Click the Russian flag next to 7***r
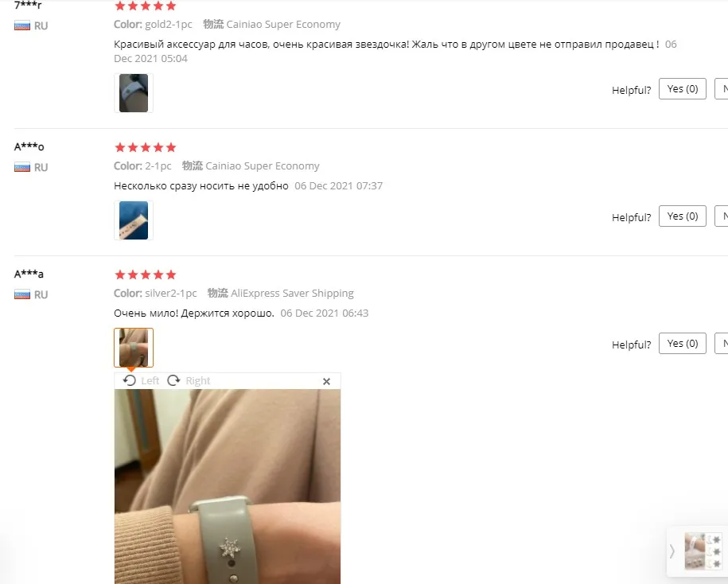 (22, 25)
